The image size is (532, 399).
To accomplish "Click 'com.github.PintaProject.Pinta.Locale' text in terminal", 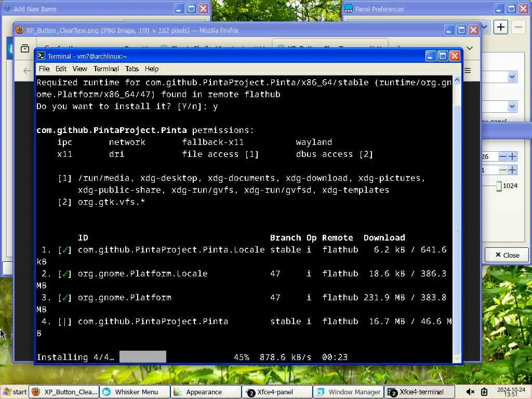I will 171,250.
